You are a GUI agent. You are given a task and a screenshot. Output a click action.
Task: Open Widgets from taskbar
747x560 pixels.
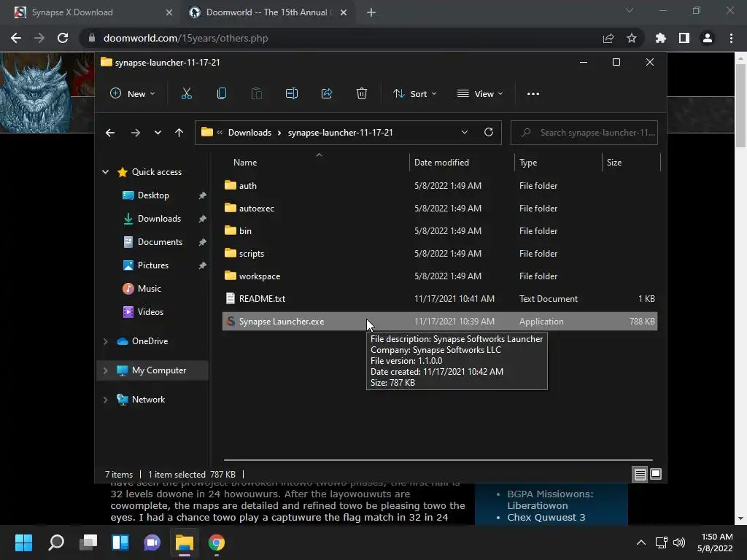[120, 542]
